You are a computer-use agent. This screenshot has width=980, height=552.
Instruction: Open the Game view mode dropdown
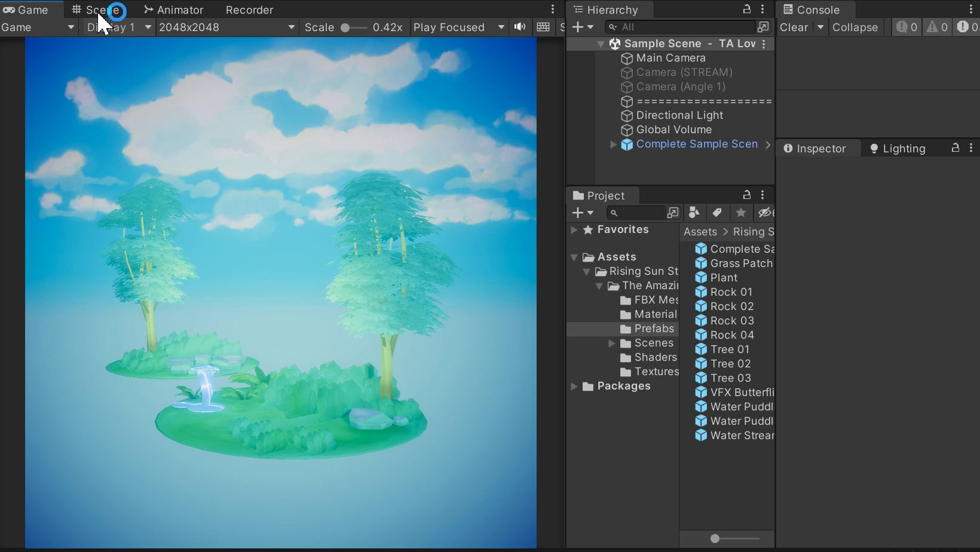pos(38,27)
